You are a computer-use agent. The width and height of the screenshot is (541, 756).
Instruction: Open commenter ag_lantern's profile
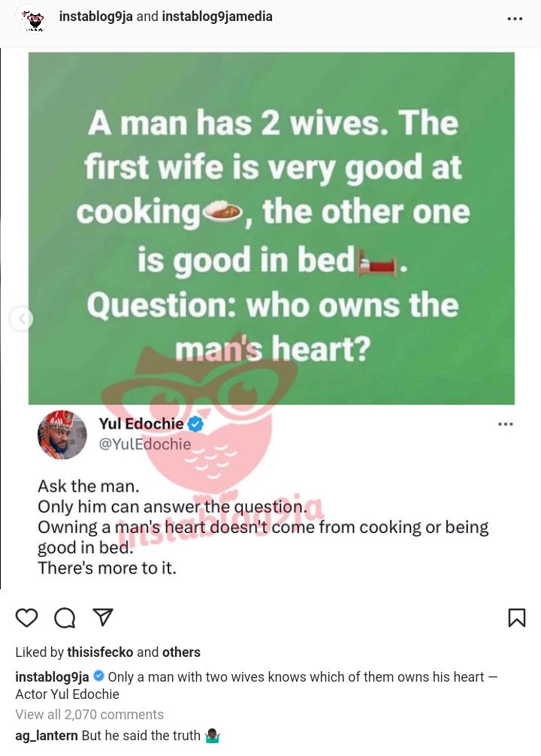pos(47,736)
